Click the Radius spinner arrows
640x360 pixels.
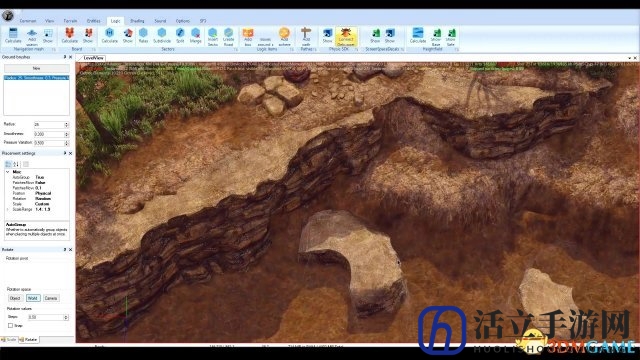67,124
